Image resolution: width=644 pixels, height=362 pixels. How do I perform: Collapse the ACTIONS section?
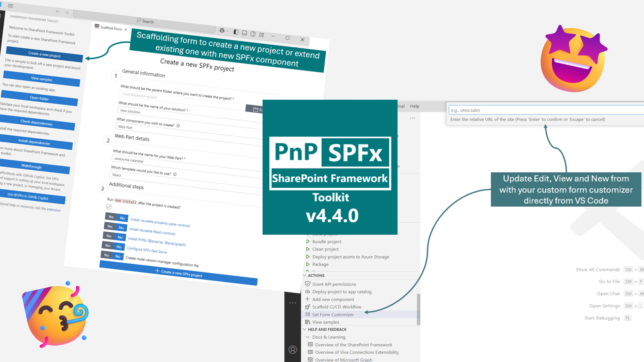pos(305,275)
